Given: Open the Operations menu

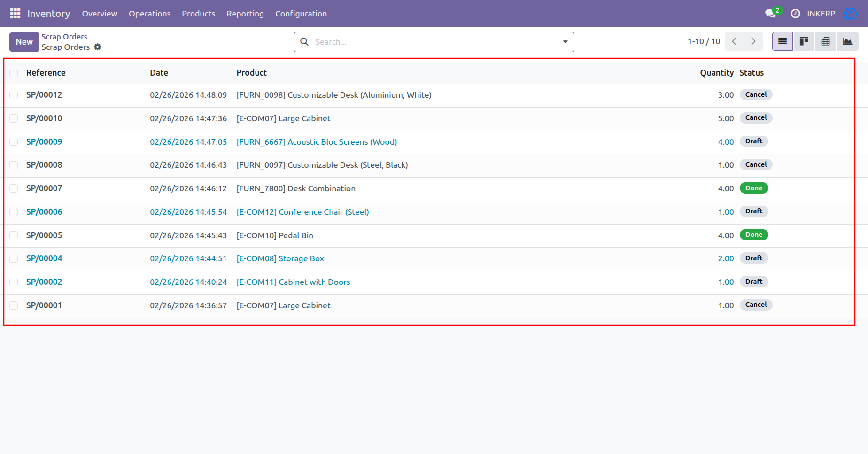Looking at the screenshot, I should pyautogui.click(x=149, y=14).
